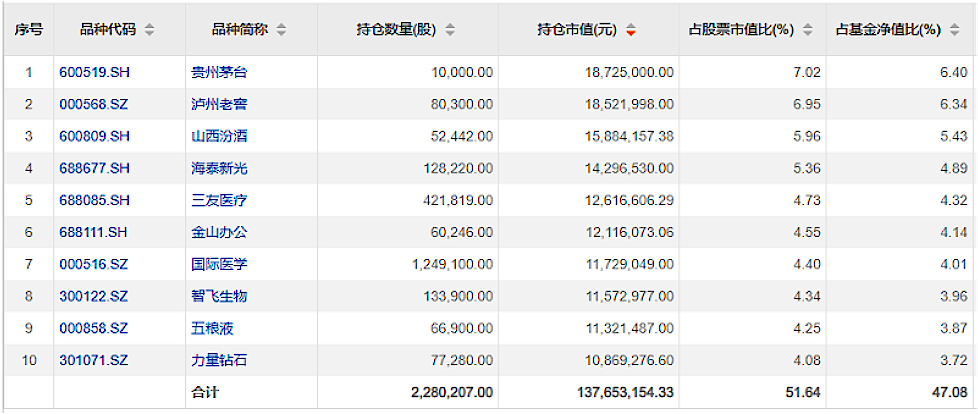The width and height of the screenshot is (978, 414).
Task: Click the sort icon next to 占股票市值比(%)
Action: pos(806,31)
